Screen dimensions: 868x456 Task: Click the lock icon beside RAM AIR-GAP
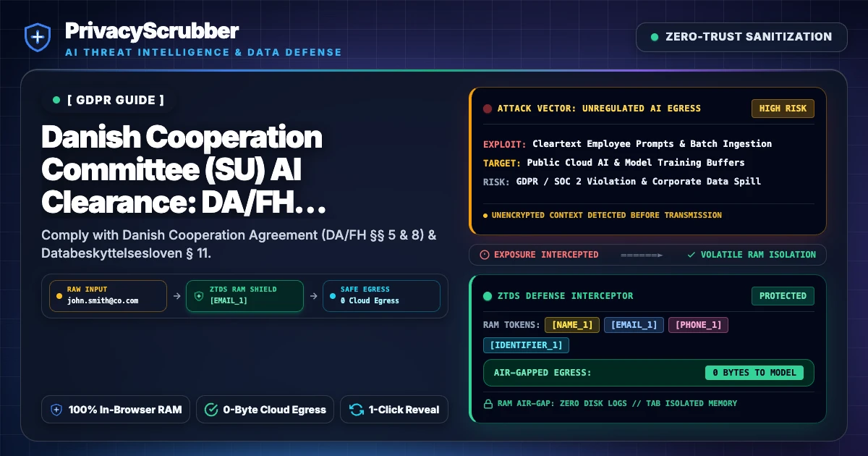pyautogui.click(x=487, y=403)
